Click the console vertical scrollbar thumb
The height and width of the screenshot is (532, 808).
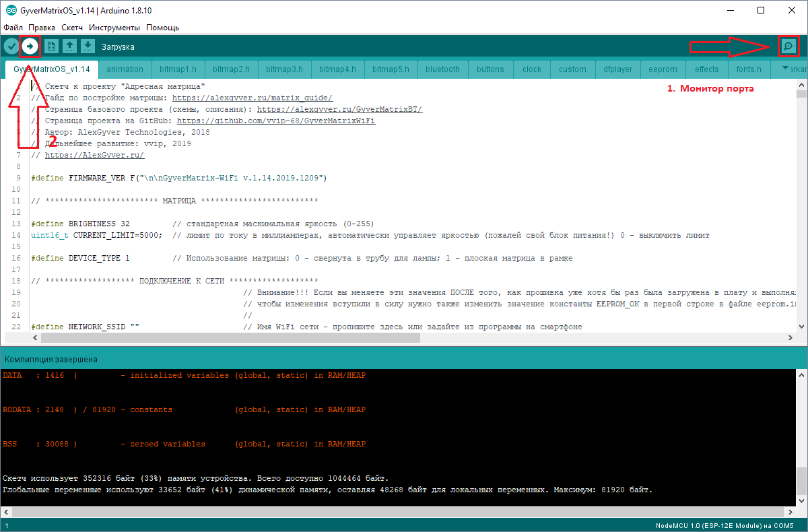[801, 482]
